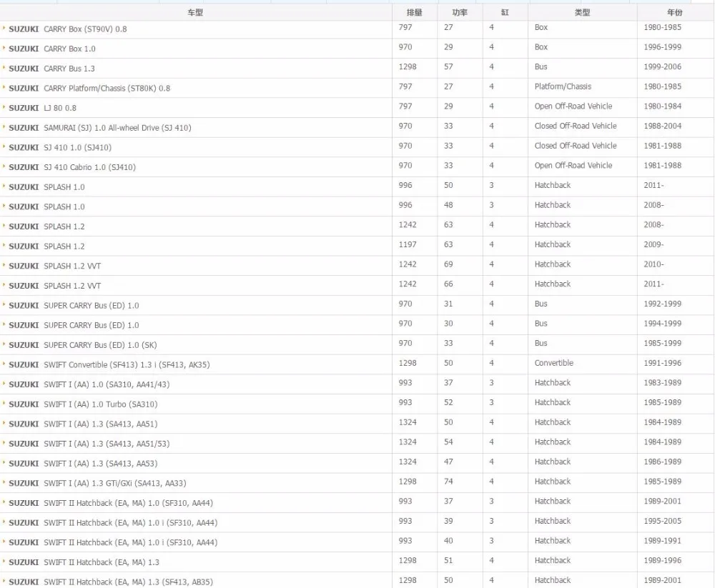
Task: Click the '1991-1996' year cell
Action: click(x=662, y=363)
